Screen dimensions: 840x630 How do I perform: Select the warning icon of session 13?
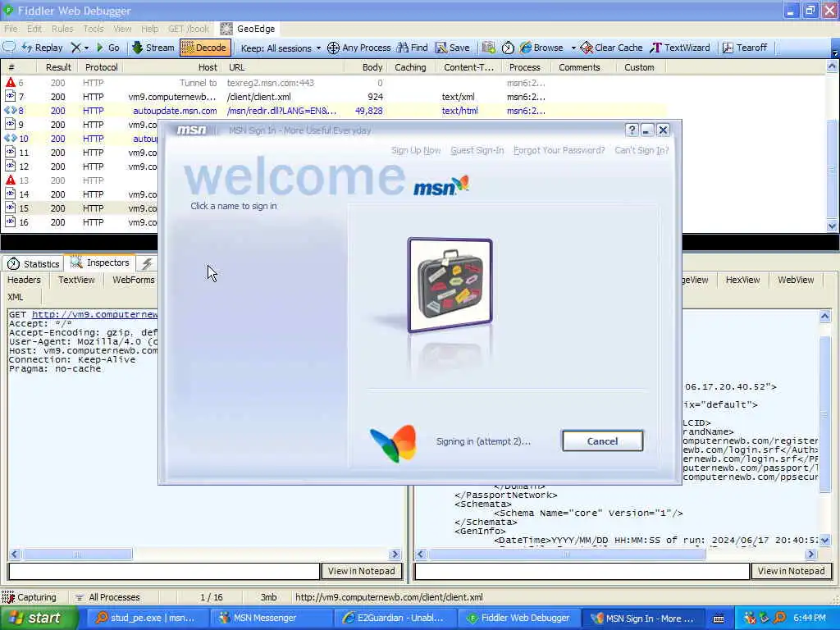click(10, 180)
